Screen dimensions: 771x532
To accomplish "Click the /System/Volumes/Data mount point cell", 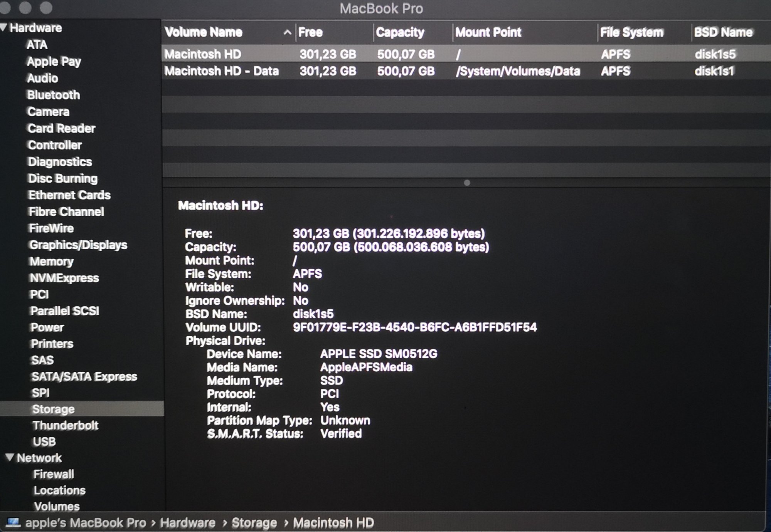I will pyautogui.click(x=518, y=71).
